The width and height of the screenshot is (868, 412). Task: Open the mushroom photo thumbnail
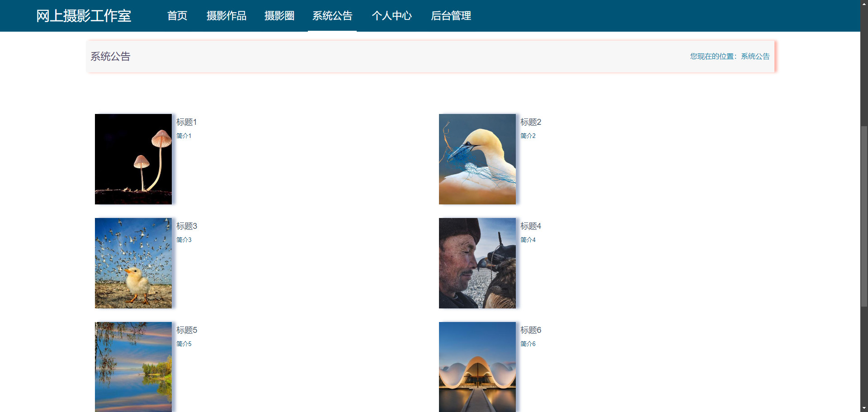tap(133, 159)
